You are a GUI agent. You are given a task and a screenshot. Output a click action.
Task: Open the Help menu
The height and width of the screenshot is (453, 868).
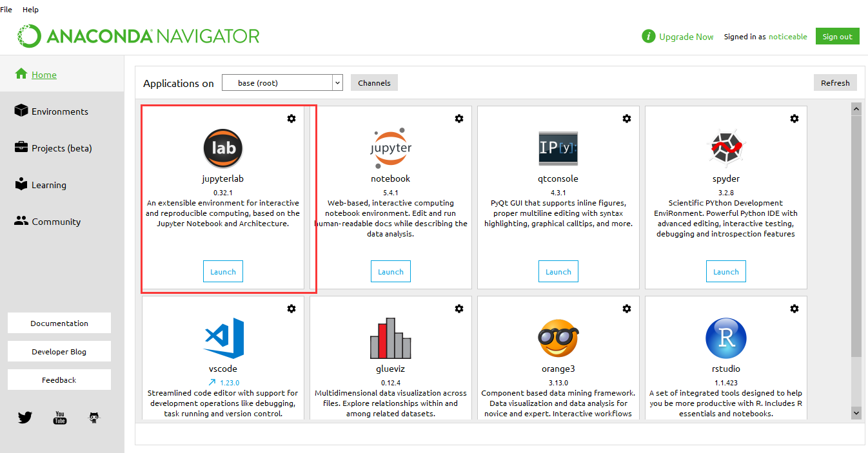click(x=30, y=10)
